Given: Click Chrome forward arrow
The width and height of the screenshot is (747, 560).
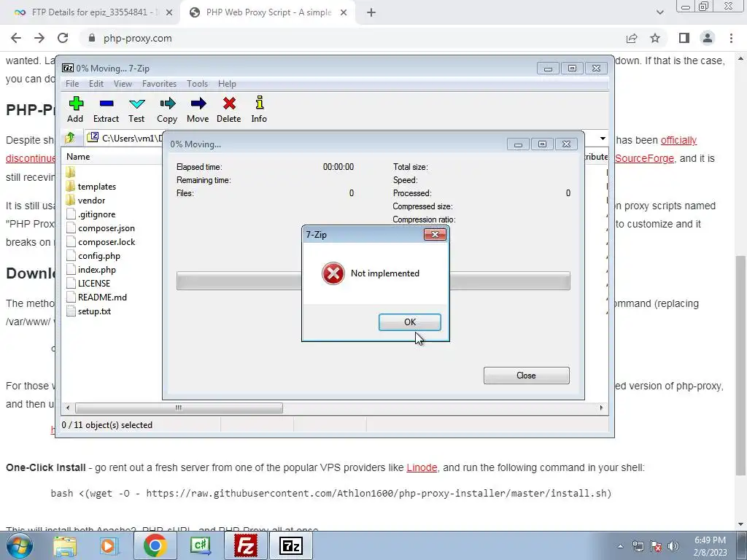Looking at the screenshot, I should (x=39, y=38).
